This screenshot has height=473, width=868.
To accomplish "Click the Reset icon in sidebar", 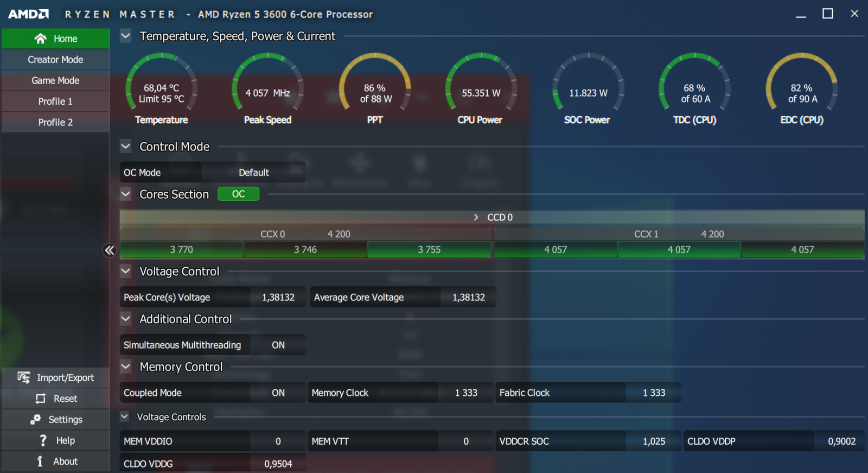I will pyautogui.click(x=41, y=399).
